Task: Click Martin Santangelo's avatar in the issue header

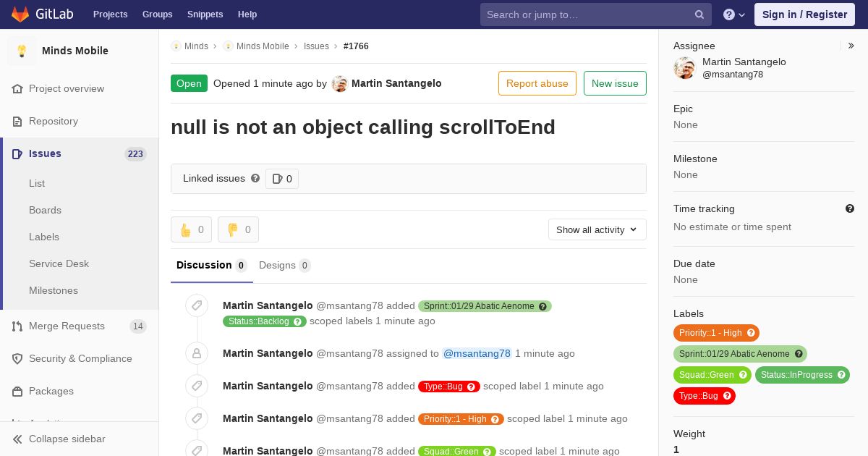Action: click(x=340, y=84)
